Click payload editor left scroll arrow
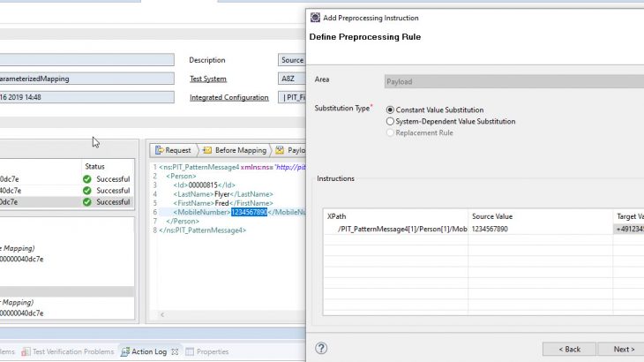The height and width of the screenshot is (362, 644). (x=162, y=314)
